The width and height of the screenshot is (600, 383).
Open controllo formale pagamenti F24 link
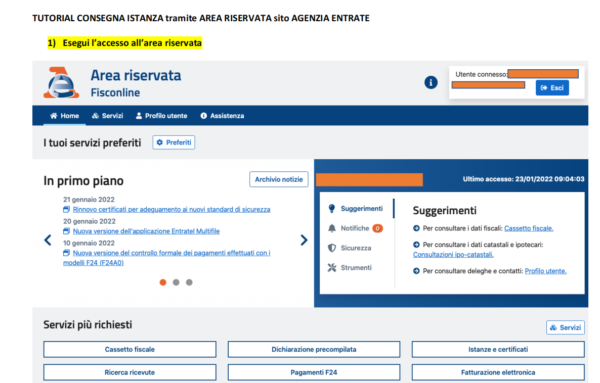coord(167,258)
